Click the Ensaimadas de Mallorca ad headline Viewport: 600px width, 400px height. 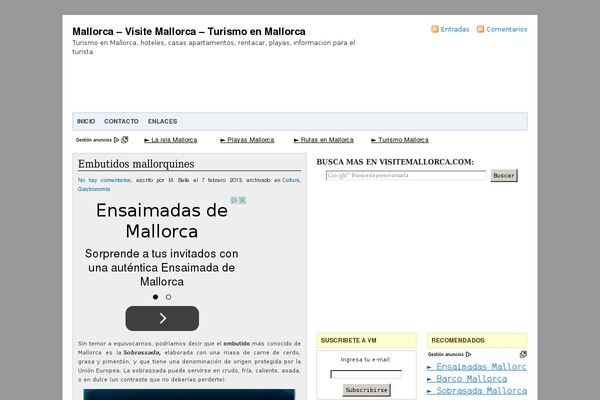162,221
